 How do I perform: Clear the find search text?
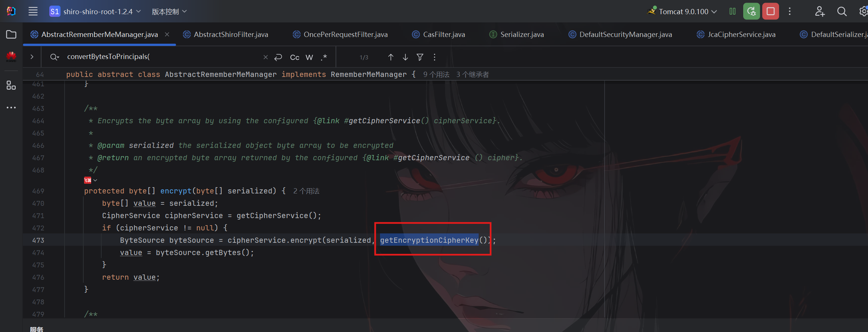266,57
